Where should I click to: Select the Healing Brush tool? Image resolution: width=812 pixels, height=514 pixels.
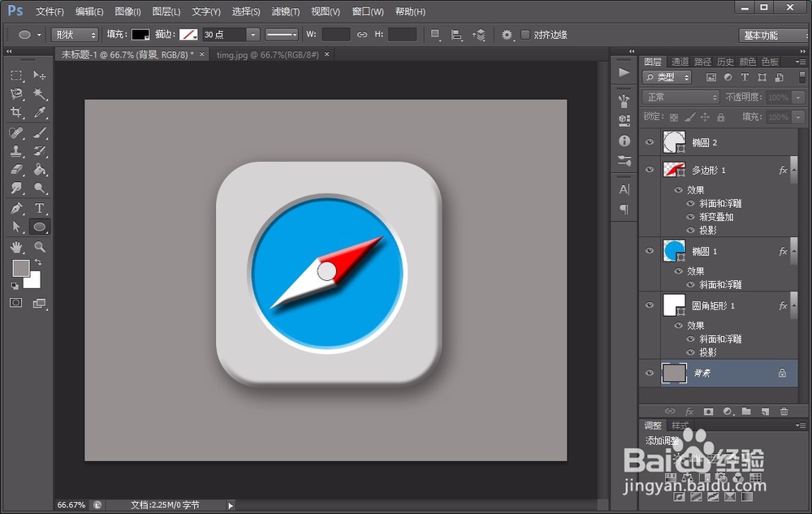point(16,132)
